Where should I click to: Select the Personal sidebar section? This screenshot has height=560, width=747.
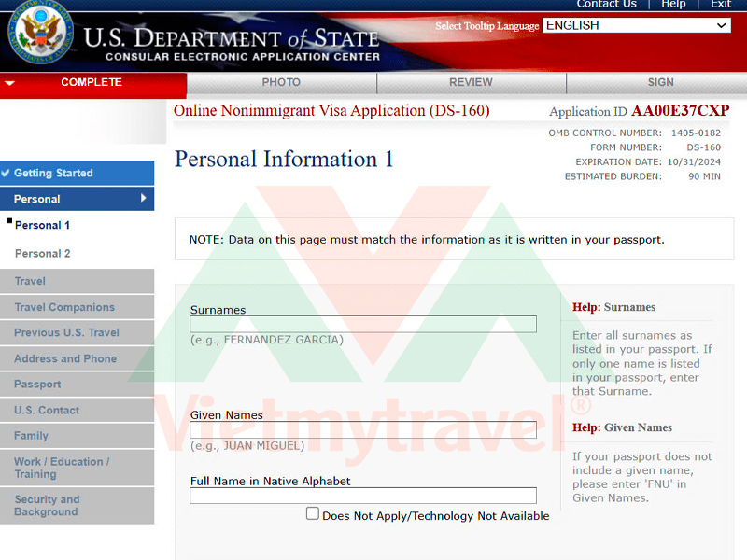tap(78, 199)
